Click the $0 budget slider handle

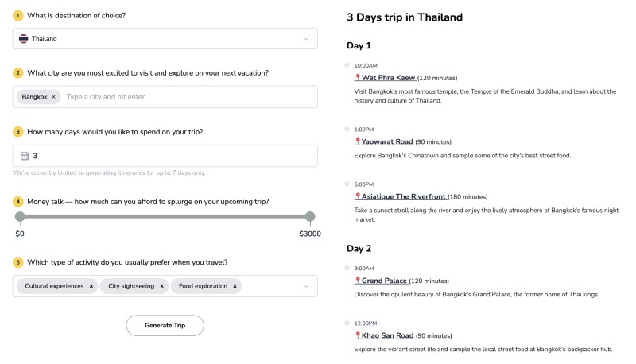(20, 216)
